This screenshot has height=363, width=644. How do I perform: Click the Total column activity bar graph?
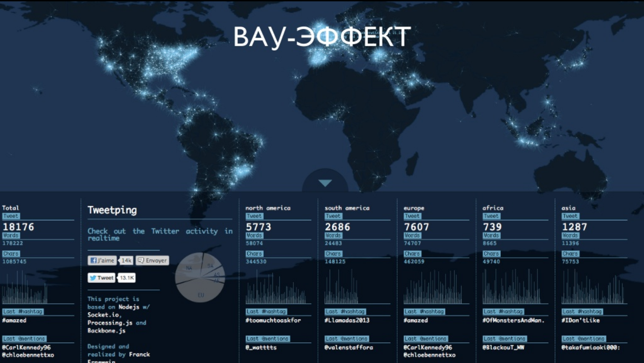25,287
